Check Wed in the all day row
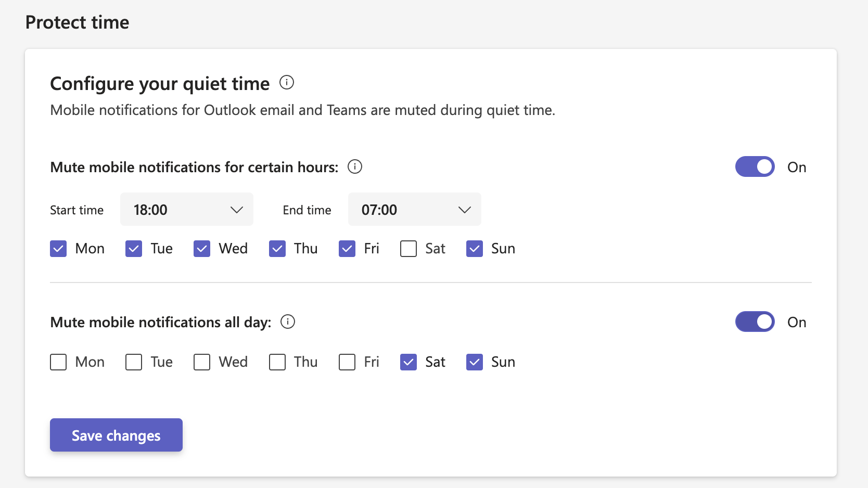The image size is (868, 488). click(x=202, y=362)
